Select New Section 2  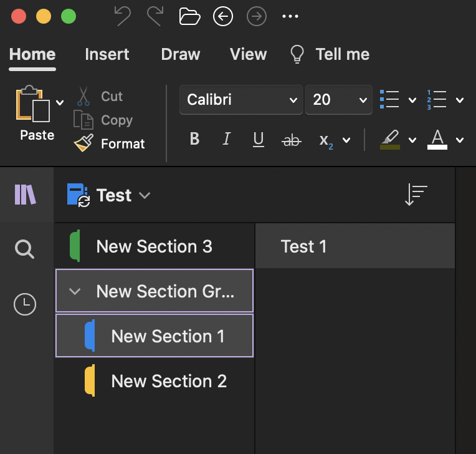[155, 381]
